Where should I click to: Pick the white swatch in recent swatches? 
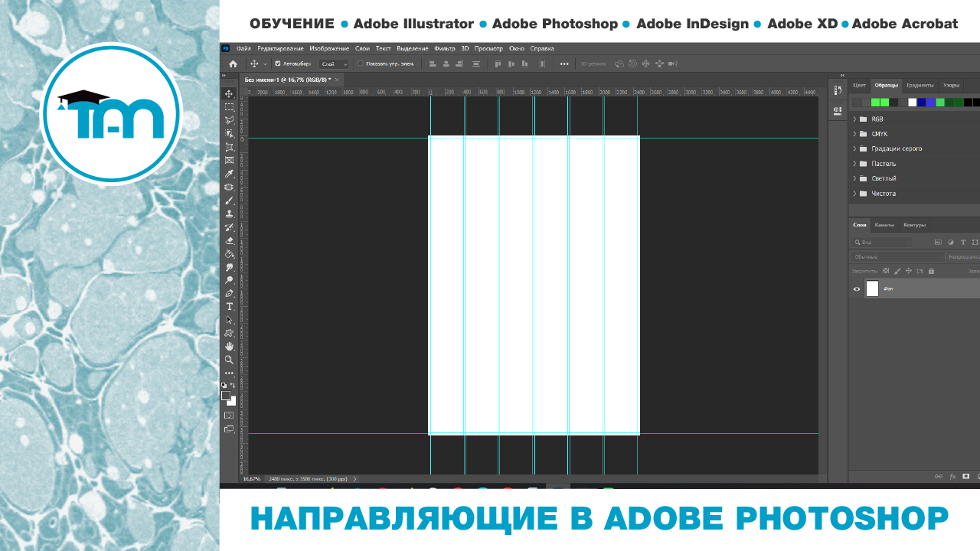point(913,102)
